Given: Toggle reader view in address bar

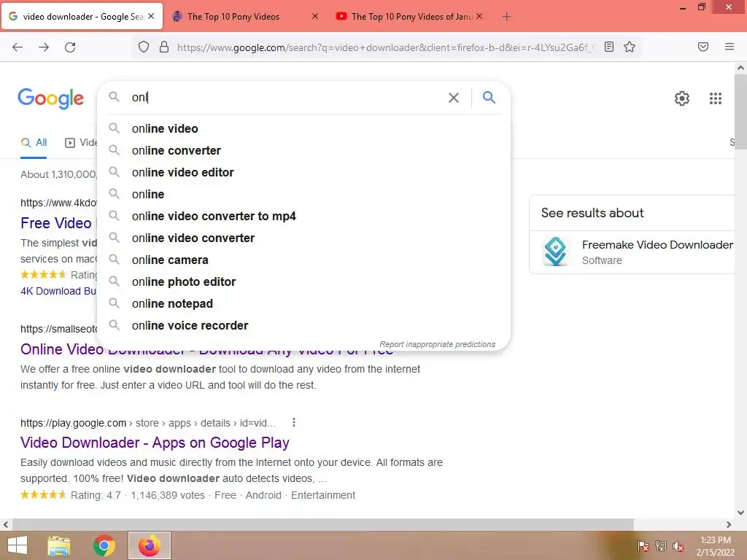Looking at the screenshot, I should (x=609, y=47).
